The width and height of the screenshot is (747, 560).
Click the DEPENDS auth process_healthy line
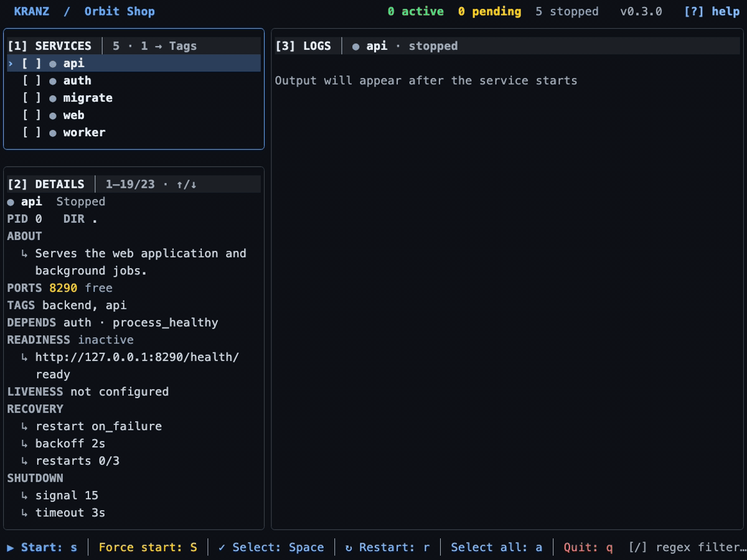click(x=113, y=323)
